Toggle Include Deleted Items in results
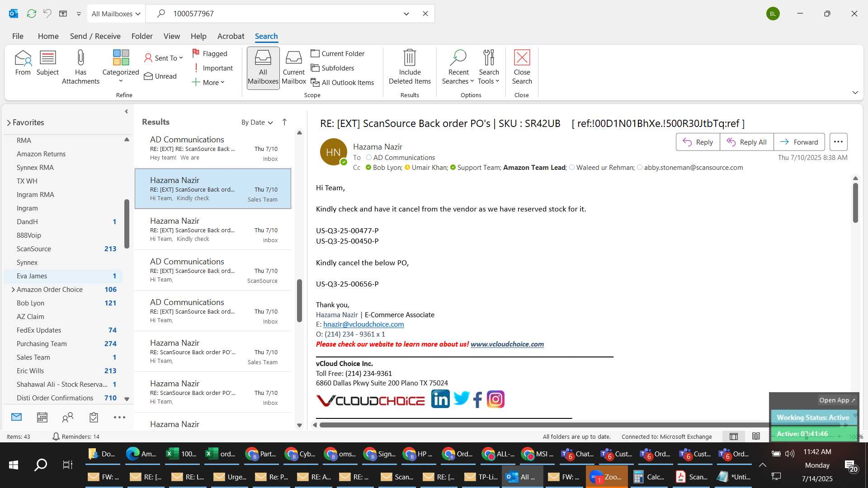 point(410,67)
